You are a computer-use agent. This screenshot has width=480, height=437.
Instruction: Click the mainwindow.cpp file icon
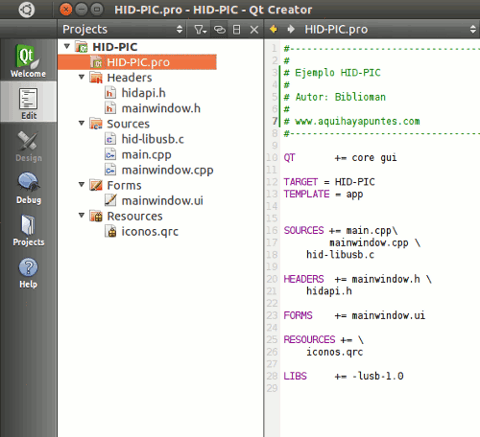pos(110,170)
